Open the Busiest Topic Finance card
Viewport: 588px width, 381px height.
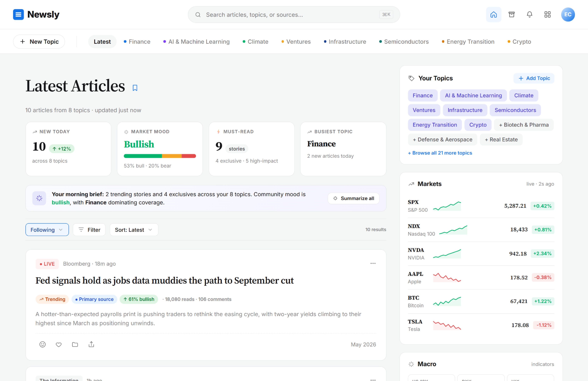click(x=343, y=149)
